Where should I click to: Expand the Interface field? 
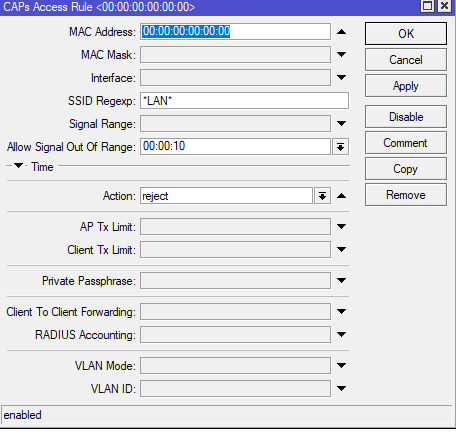click(341, 77)
